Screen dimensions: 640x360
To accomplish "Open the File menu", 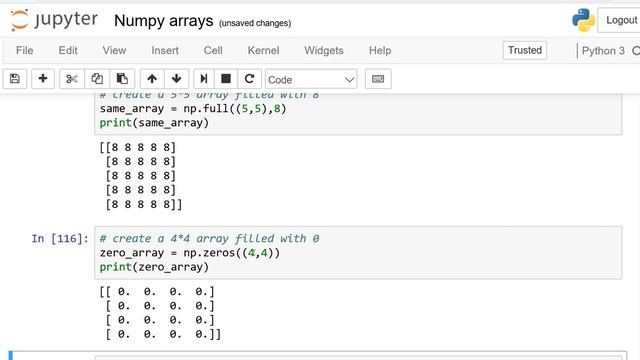I will [x=24, y=51].
